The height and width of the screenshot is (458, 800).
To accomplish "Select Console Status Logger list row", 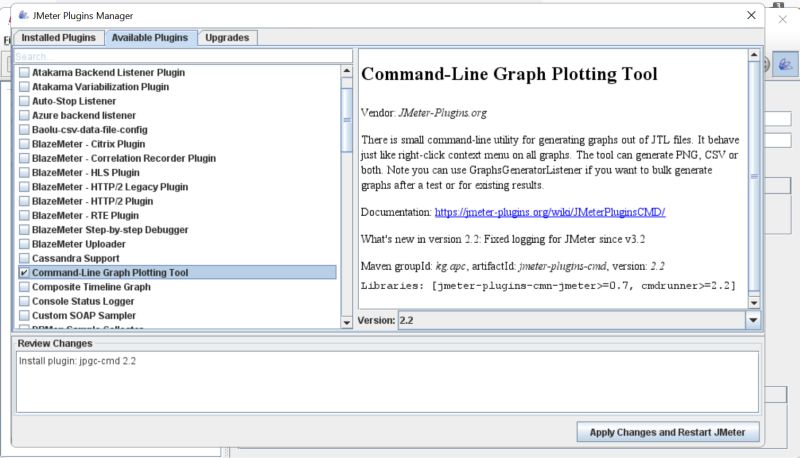I will click(178, 301).
